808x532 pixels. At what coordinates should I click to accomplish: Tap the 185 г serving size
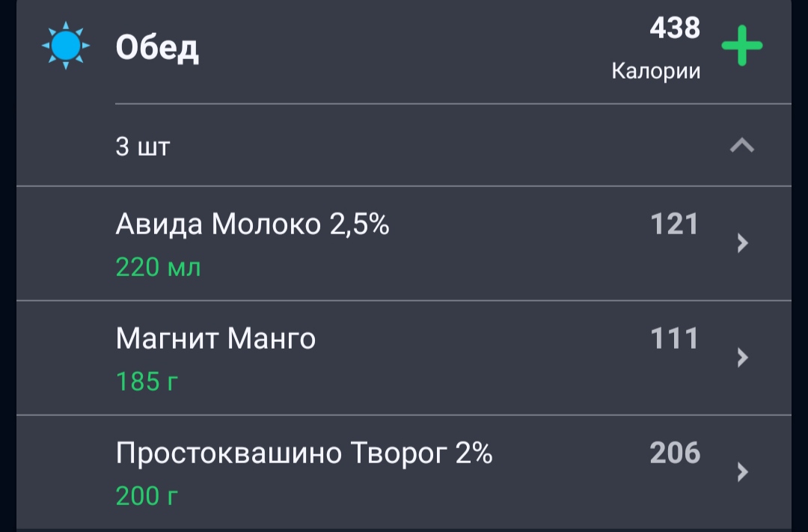(147, 382)
